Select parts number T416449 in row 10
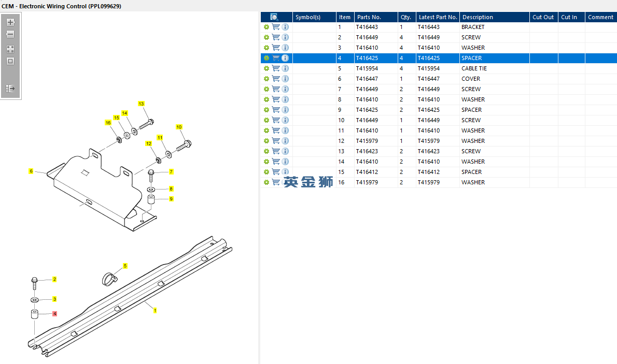617x364 pixels. tap(367, 120)
